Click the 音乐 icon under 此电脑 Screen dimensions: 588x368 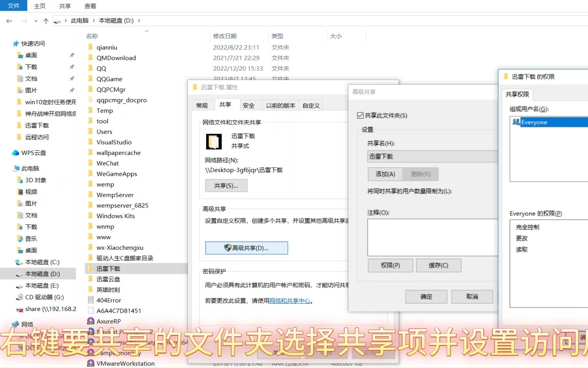(x=20, y=239)
